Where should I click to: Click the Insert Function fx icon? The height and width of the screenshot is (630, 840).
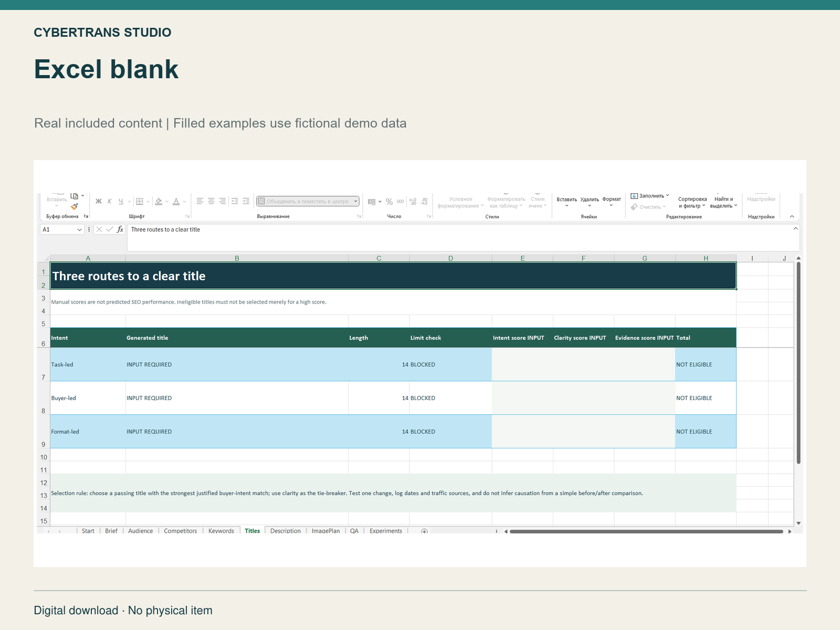(120, 229)
